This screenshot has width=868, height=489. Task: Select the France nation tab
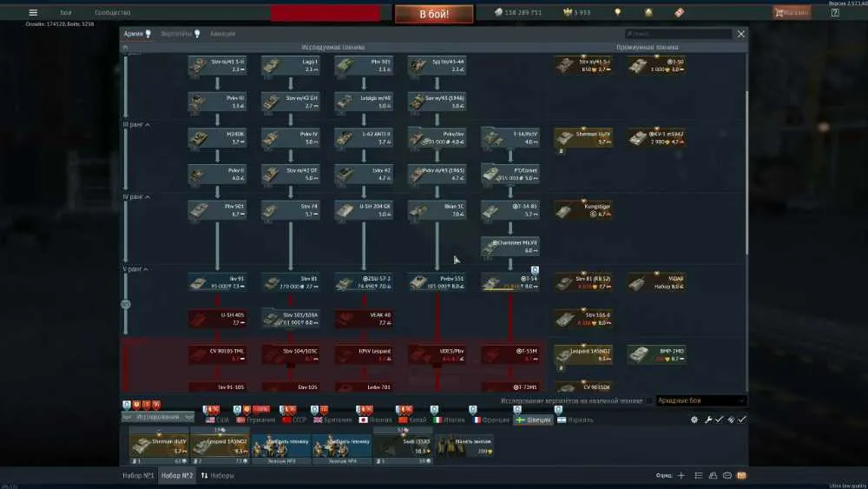click(x=490, y=420)
